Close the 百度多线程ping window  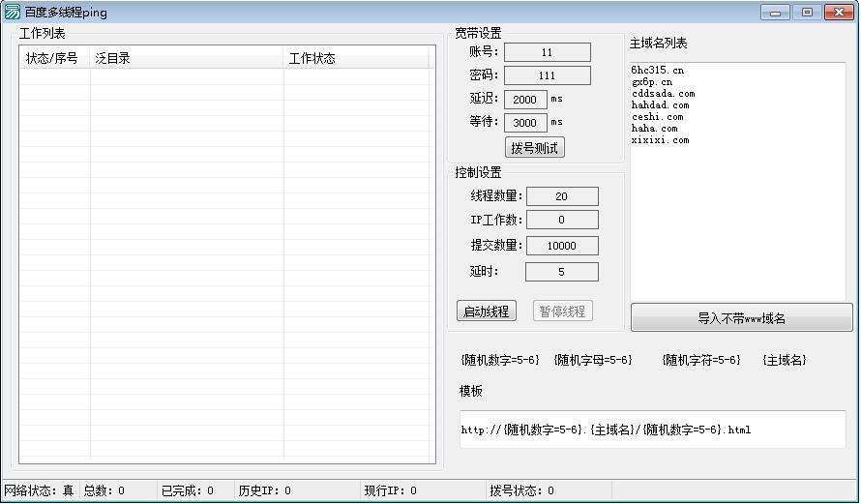click(839, 12)
